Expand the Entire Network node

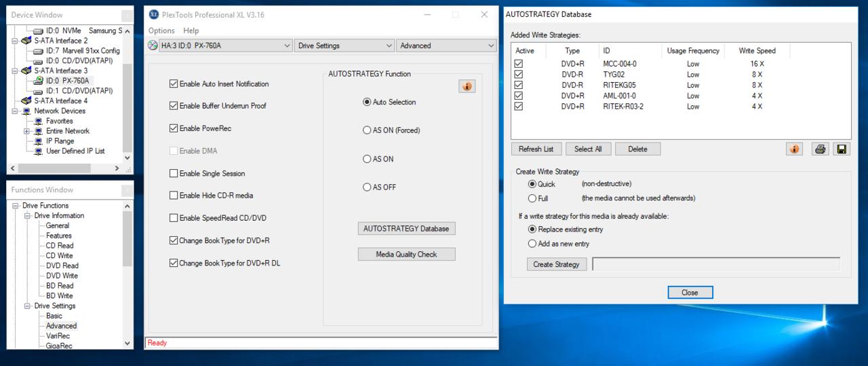point(26,131)
